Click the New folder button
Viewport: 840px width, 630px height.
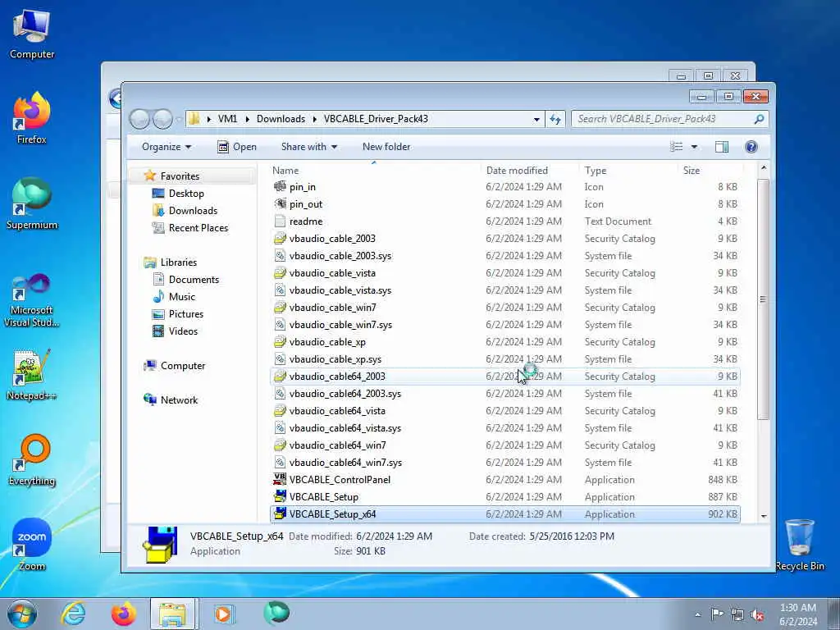[x=386, y=147]
